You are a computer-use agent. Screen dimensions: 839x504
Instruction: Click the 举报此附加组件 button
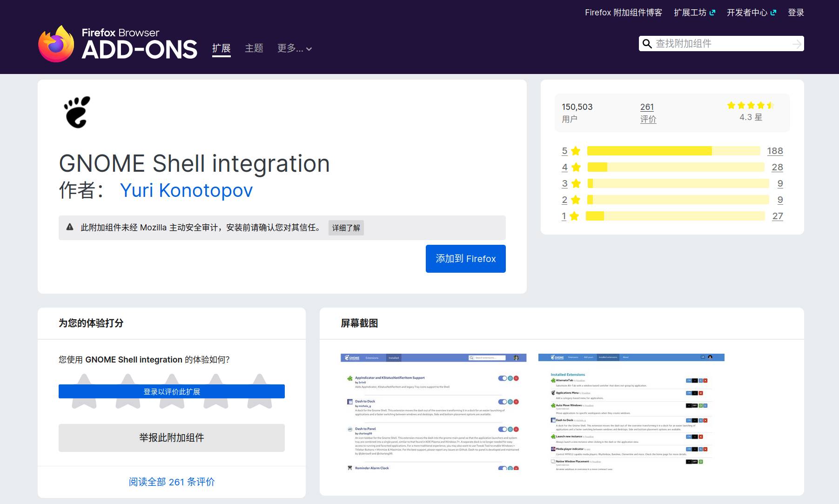172,438
